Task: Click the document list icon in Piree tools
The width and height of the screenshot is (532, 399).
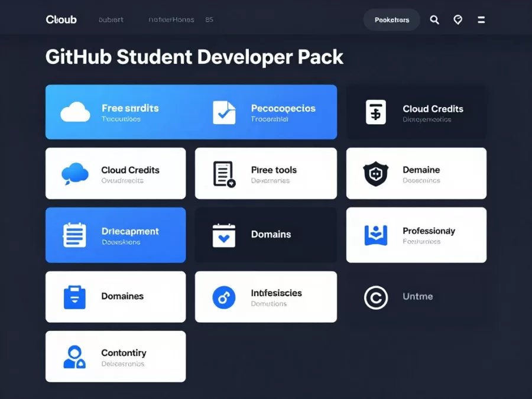Action: click(x=224, y=174)
